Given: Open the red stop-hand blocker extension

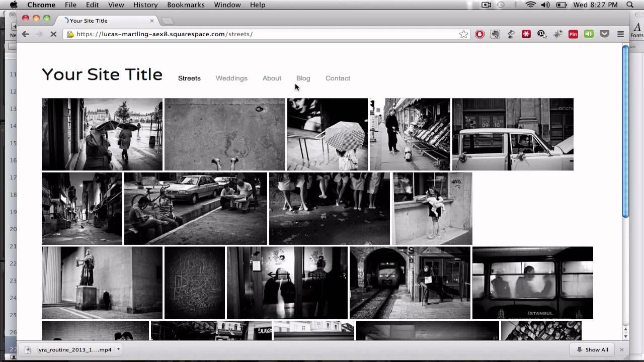Looking at the screenshot, I should (479, 34).
